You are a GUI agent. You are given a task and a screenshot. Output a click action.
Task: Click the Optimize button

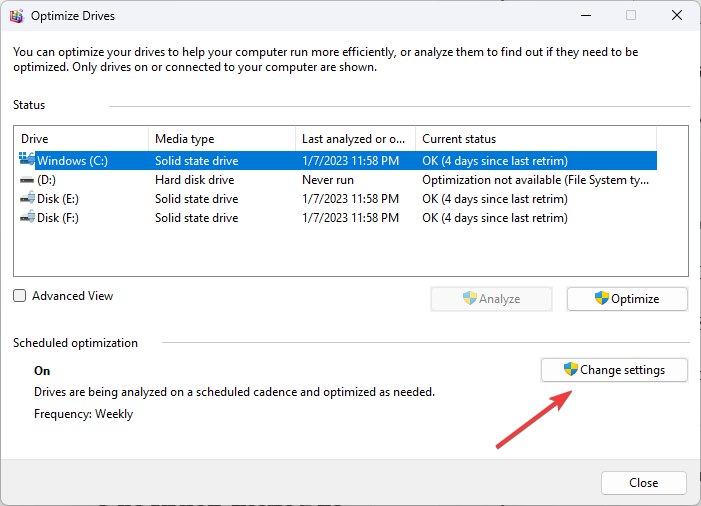pos(627,299)
